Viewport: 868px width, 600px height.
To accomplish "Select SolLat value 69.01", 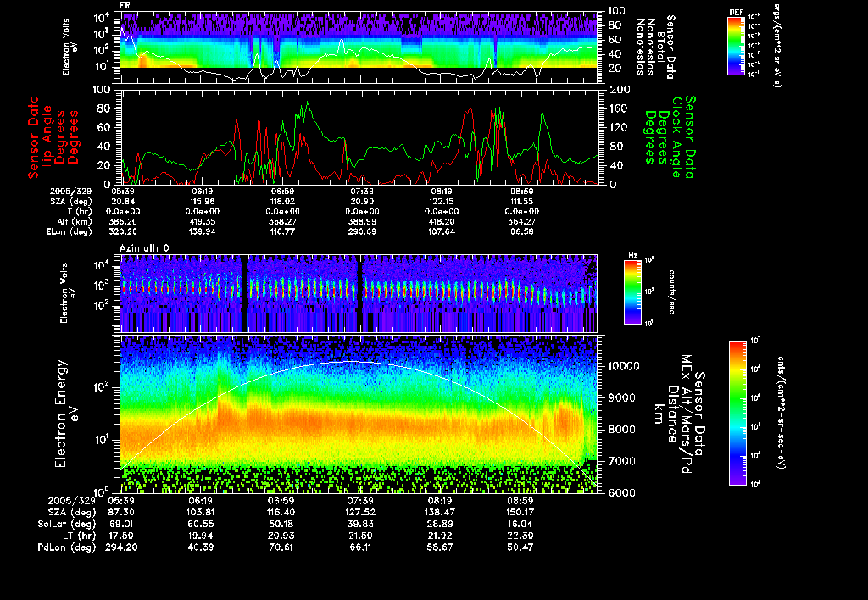I will pyautogui.click(x=120, y=525).
